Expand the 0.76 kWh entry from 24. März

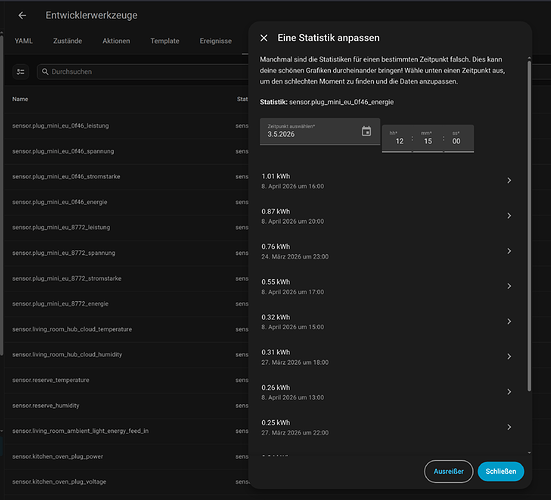pos(509,251)
